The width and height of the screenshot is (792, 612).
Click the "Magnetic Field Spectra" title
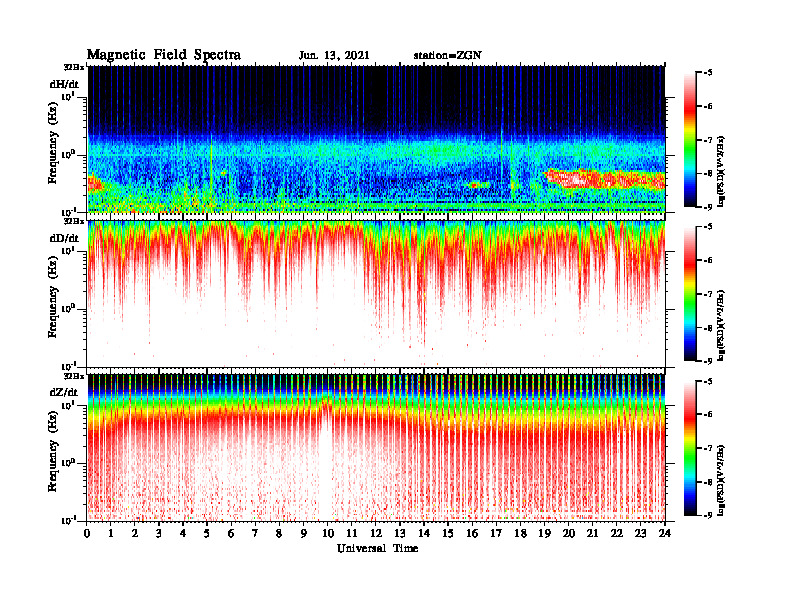(x=164, y=55)
